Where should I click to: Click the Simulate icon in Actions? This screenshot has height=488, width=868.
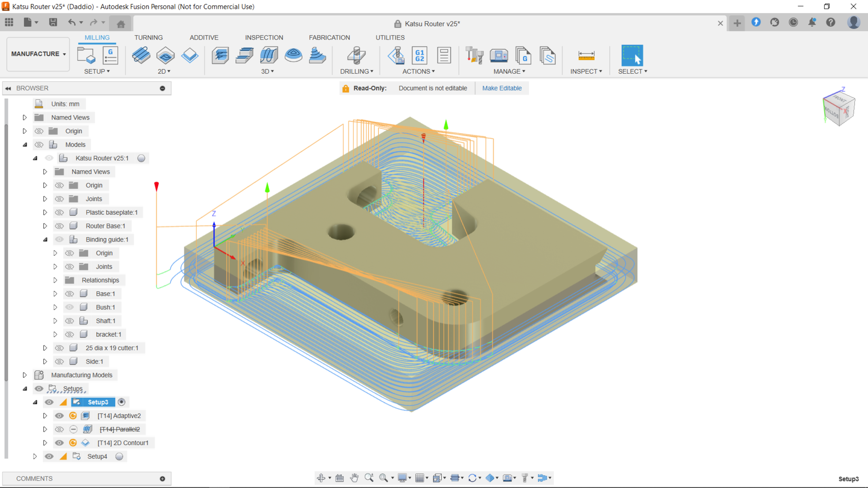coord(396,55)
